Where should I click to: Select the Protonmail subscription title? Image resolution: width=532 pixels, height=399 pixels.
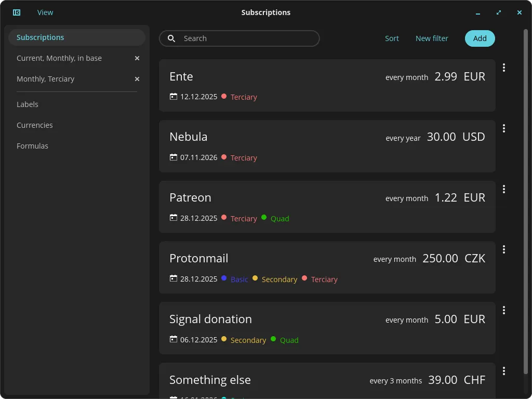[x=199, y=258]
